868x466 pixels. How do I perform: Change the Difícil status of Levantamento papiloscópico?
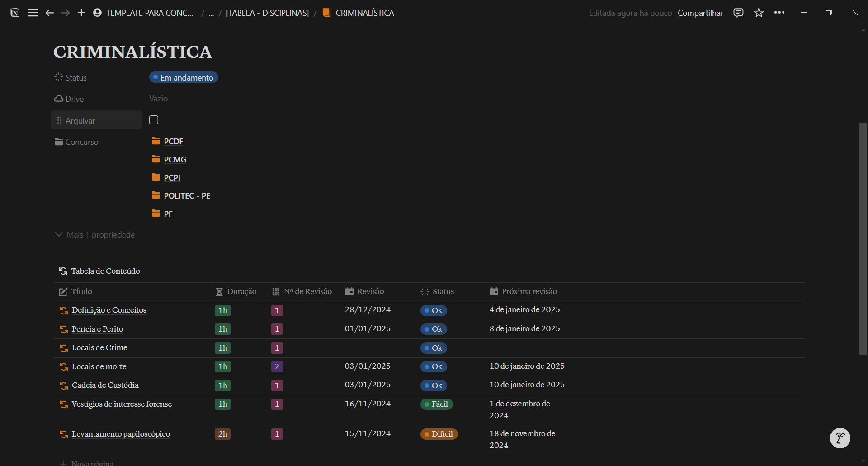(x=439, y=434)
